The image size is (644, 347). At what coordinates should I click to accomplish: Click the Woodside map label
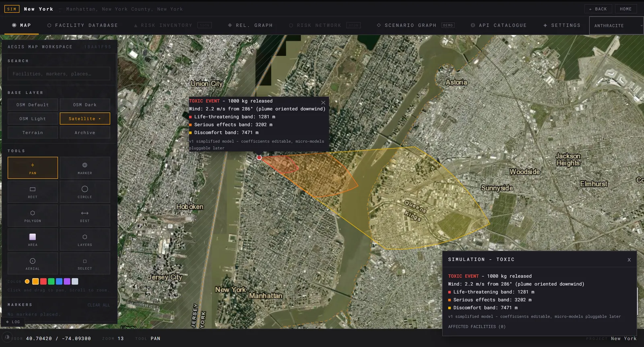tap(525, 172)
